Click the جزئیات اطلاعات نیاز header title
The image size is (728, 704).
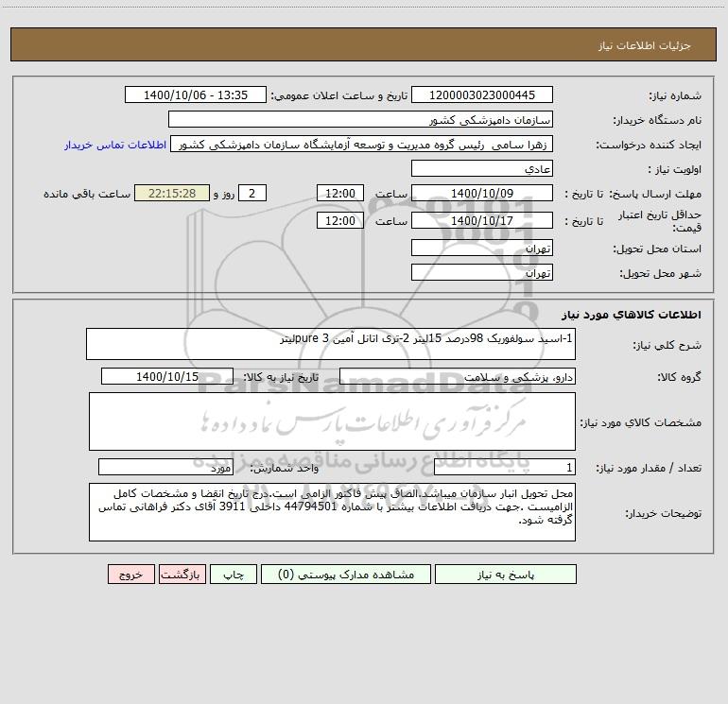point(645,45)
